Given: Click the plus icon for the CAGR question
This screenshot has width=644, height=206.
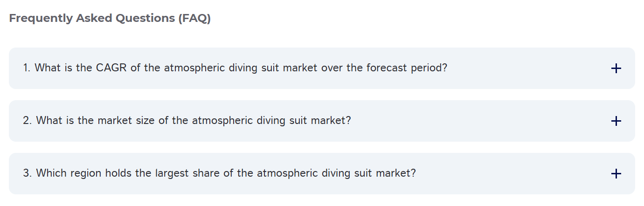Looking at the screenshot, I should [616, 69].
